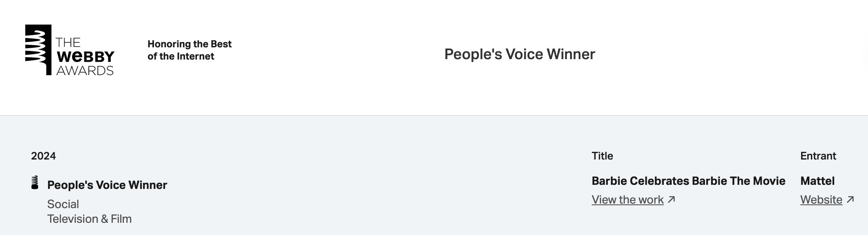The width and height of the screenshot is (868, 235).
Task: Click the bold "People's Voice Winner" award label
Action: tap(107, 185)
